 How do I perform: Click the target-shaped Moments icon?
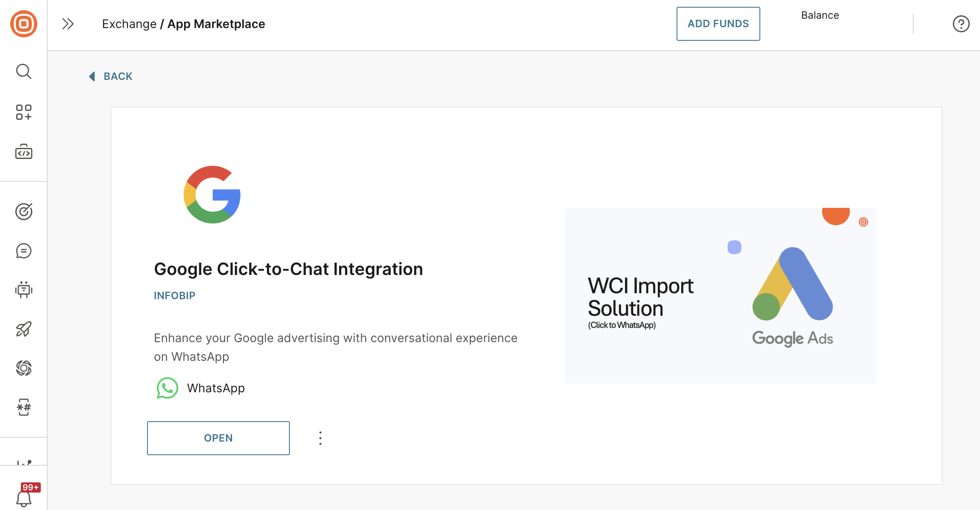pos(24,211)
